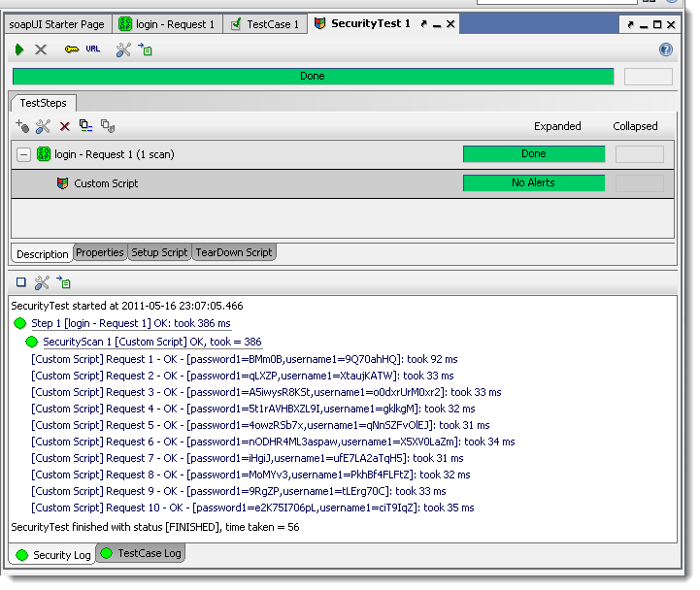Add security scan icon in TestSteps toolbar
The height and width of the screenshot is (590, 700).
coord(22,126)
